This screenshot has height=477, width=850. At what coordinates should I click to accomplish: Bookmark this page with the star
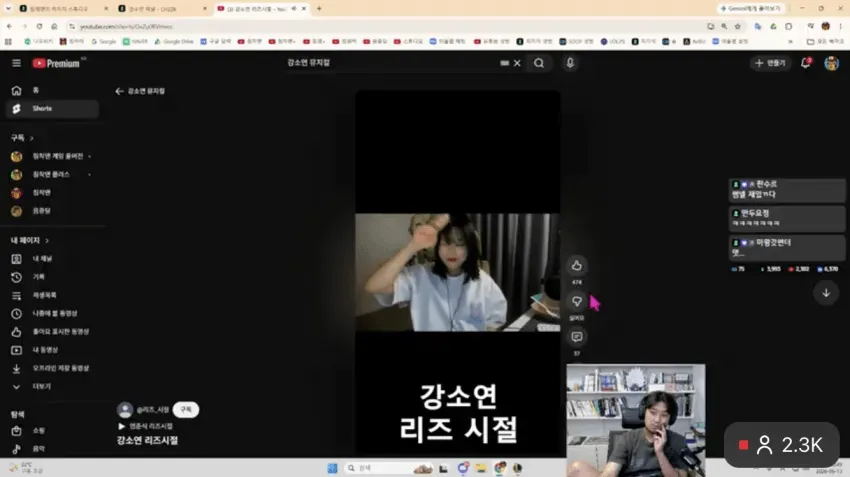(x=738, y=26)
